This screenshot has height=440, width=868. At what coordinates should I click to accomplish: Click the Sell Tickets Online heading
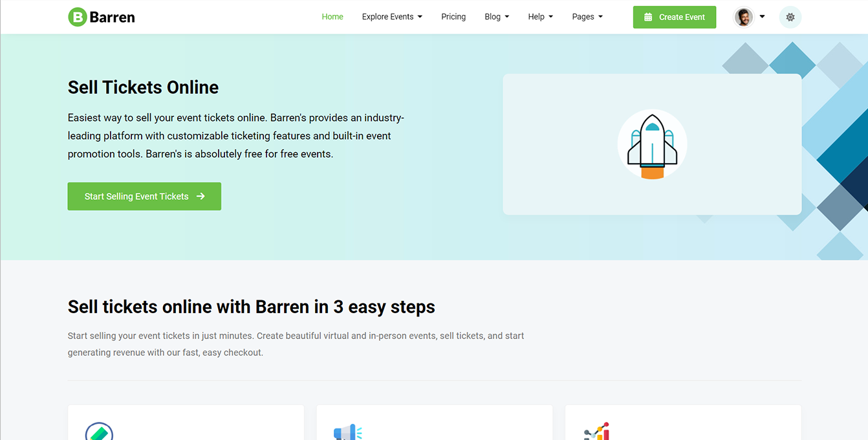(143, 87)
